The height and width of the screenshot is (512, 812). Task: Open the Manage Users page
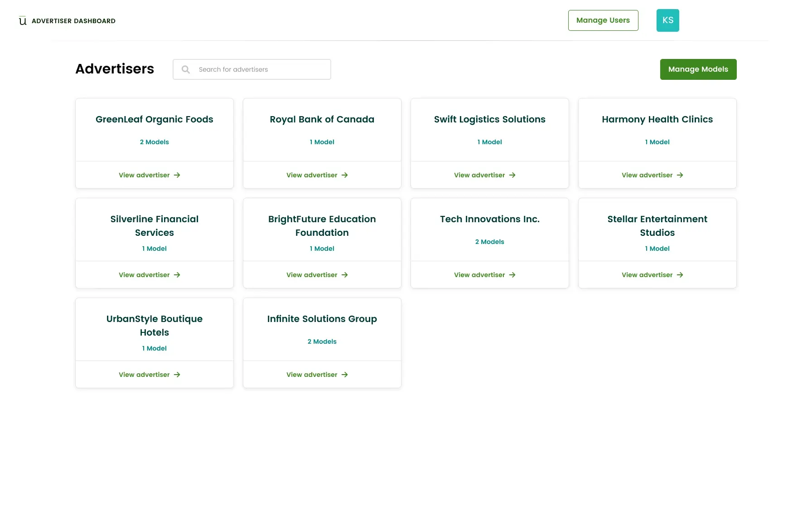603,20
